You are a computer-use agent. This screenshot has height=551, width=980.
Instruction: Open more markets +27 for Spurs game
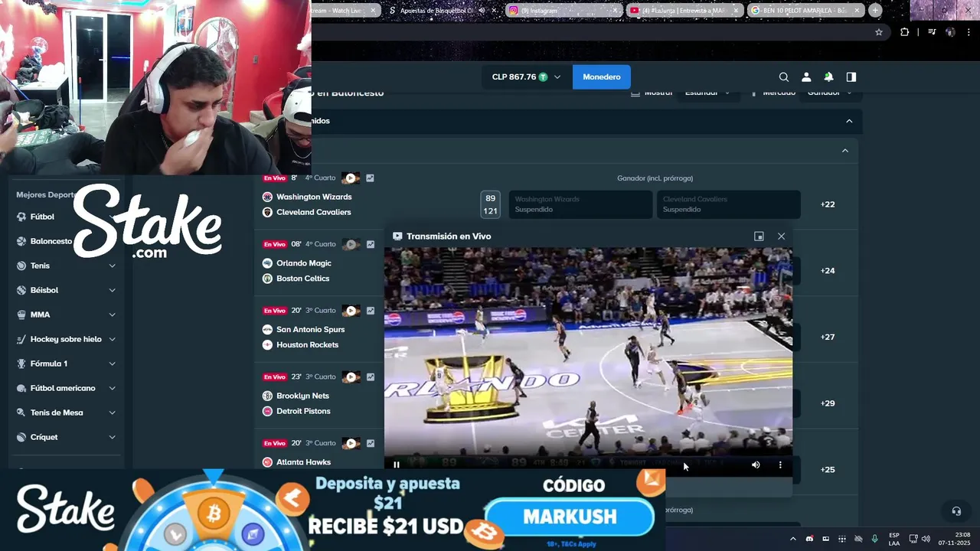coord(828,337)
